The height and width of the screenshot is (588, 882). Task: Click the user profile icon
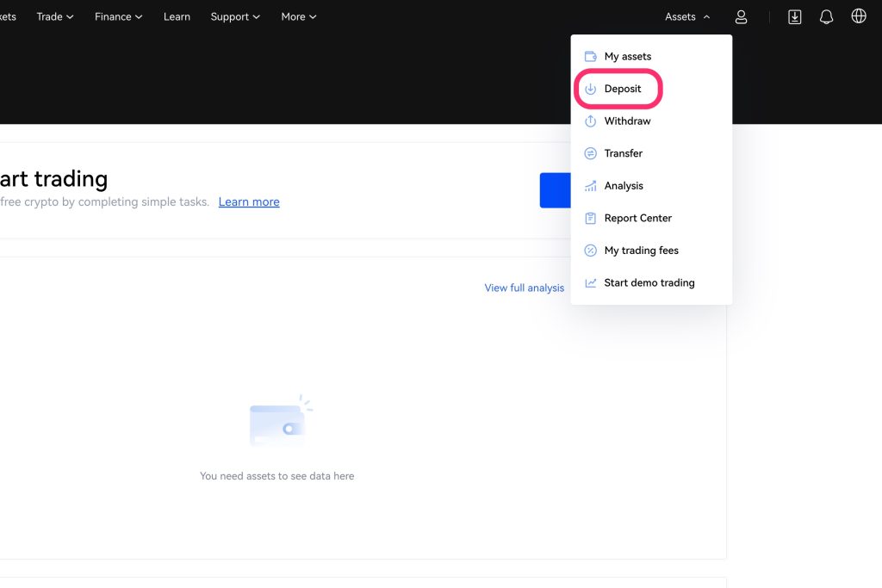pos(741,16)
